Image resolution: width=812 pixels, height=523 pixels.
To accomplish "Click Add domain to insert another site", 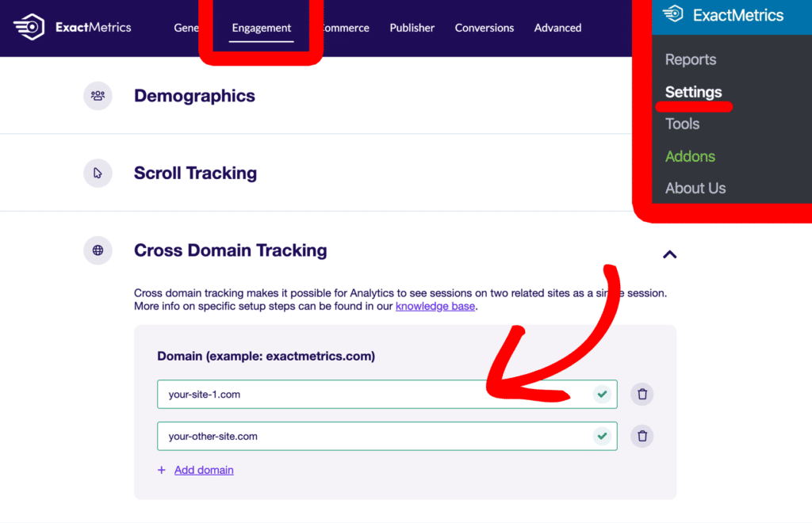I will point(203,470).
